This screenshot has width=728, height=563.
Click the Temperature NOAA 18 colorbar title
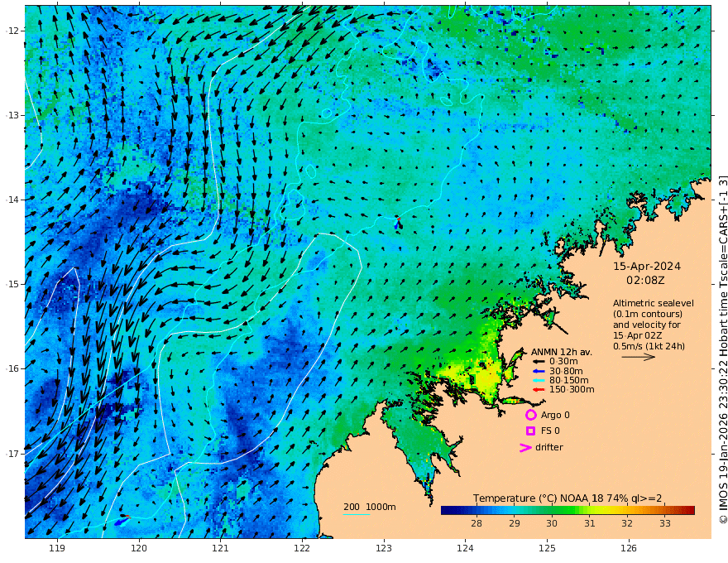tap(568, 498)
